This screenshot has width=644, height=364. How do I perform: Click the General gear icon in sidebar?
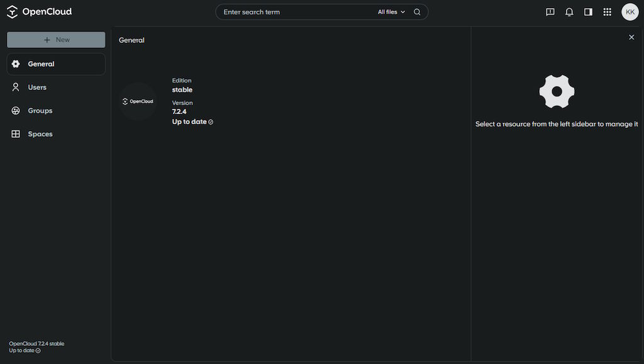tap(16, 64)
